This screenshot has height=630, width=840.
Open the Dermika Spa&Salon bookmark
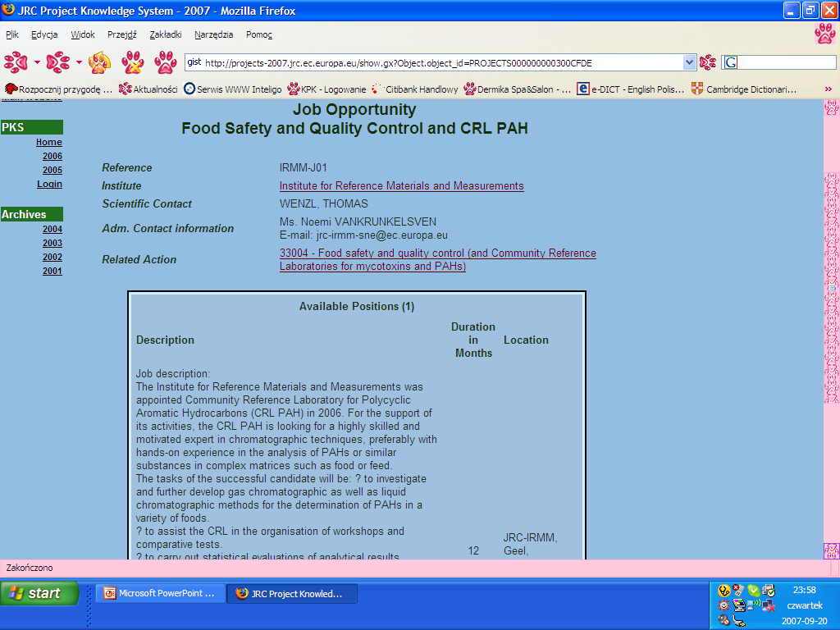tap(518, 89)
